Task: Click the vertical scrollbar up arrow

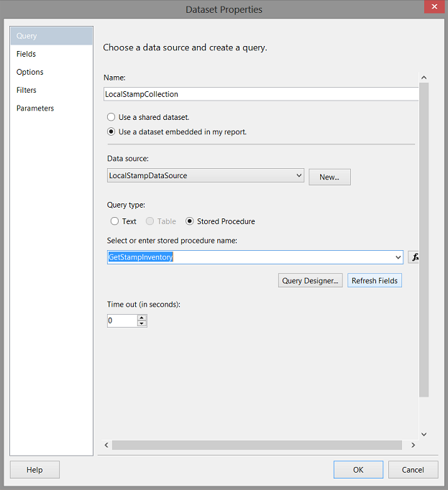Action: pyautogui.click(x=424, y=78)
